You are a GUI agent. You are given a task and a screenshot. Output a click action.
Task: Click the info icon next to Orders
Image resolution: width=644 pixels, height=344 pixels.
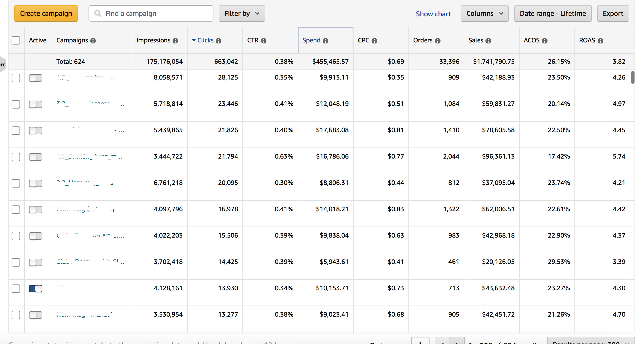(438, 41)
